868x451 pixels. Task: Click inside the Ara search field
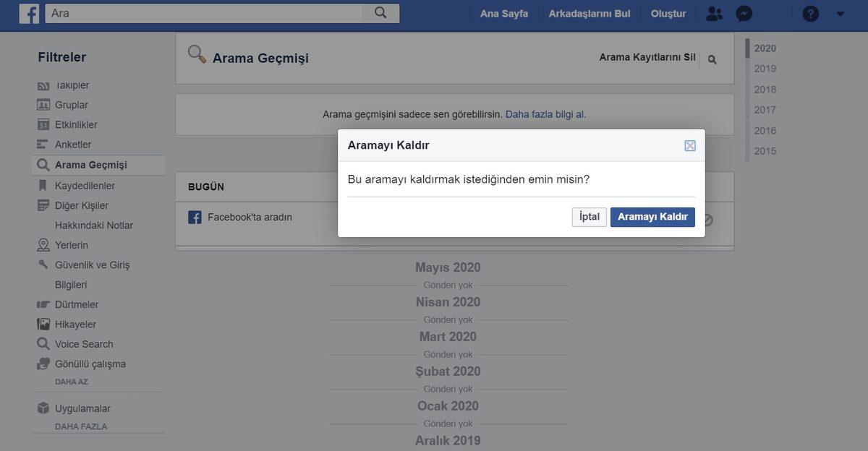[x=203, y=12]
